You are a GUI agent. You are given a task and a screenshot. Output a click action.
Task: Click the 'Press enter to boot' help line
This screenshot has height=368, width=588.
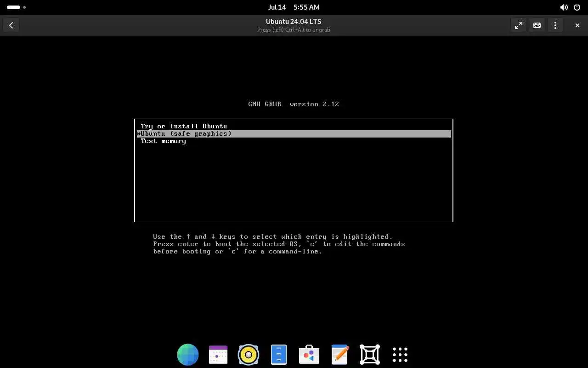pyautogui.click(x=279, y=244)
